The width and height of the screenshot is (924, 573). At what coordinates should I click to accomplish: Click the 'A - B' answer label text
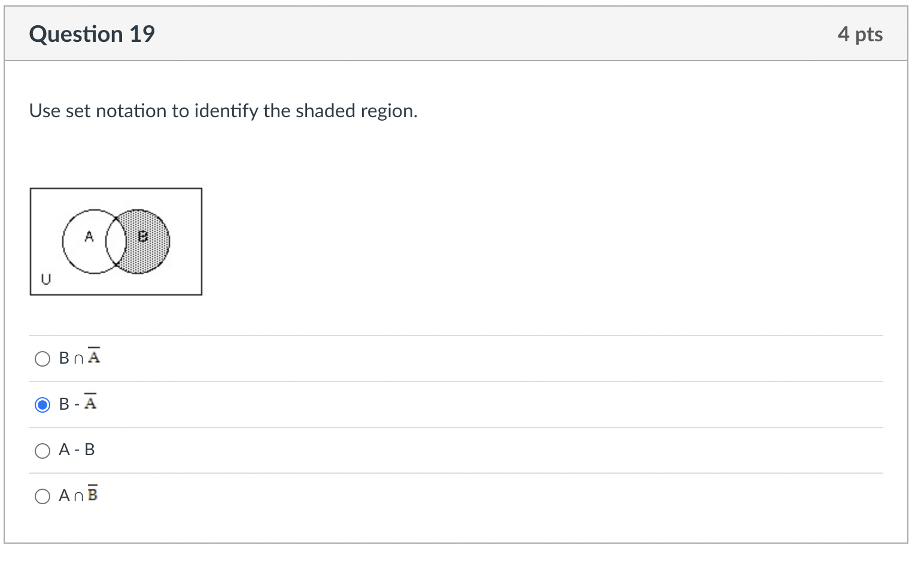pyautogui.click(x=77, y=450)
